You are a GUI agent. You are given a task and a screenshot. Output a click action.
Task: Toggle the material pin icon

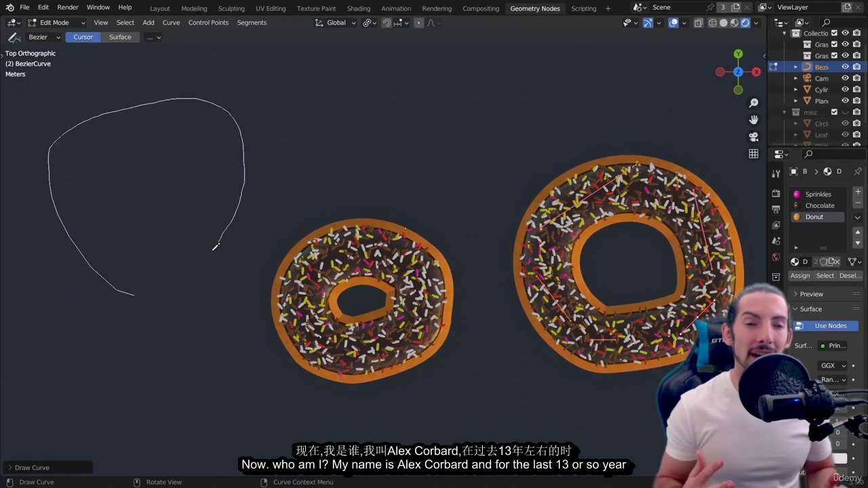857,171
